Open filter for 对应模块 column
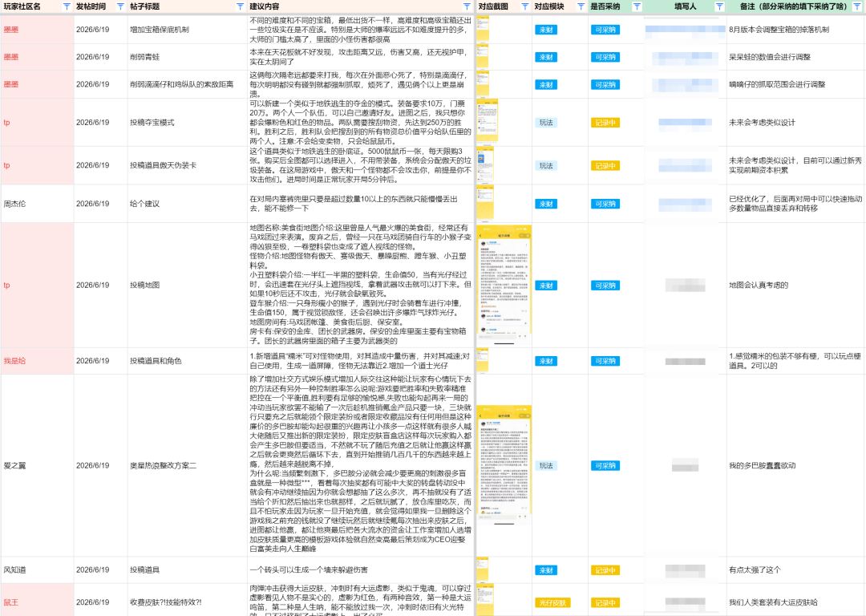866x616 pixels. click(581, 6)
